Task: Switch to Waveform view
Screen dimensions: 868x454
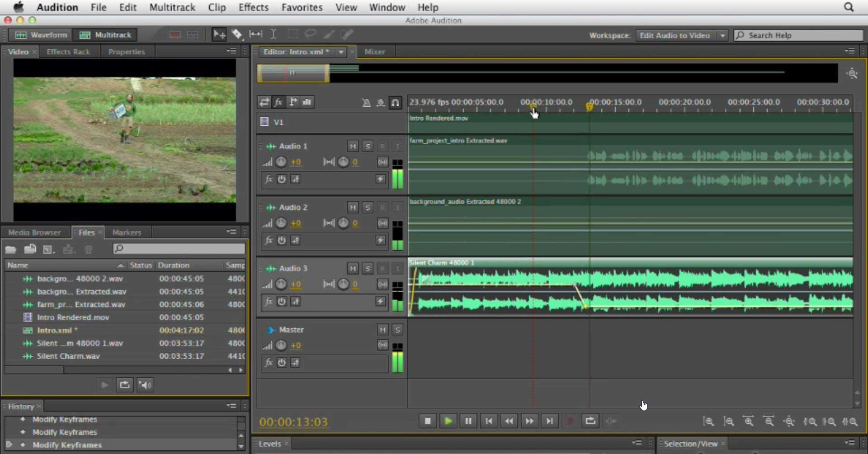Action: [x=41, y=35]
